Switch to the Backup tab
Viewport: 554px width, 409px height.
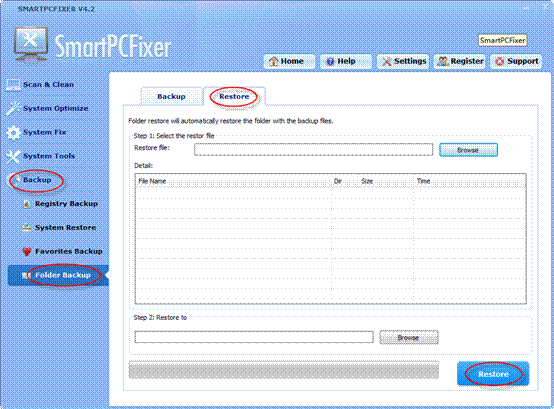point(171,96)
